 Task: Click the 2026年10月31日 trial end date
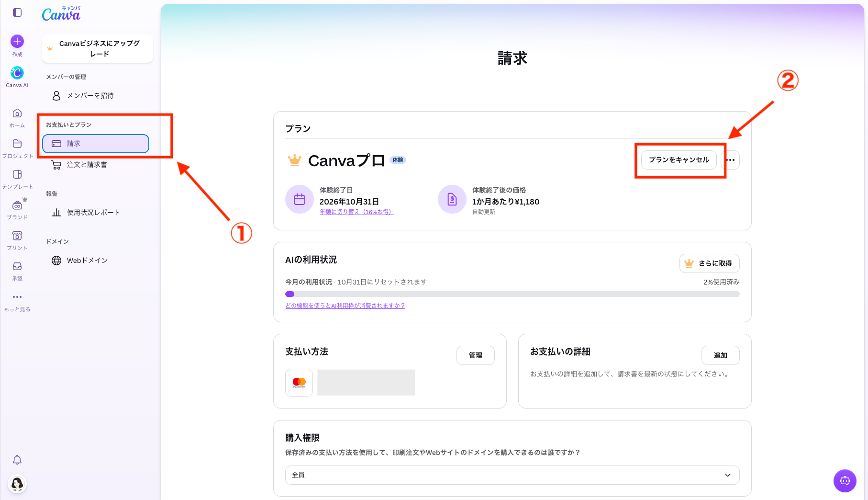[x=349, y=202]
